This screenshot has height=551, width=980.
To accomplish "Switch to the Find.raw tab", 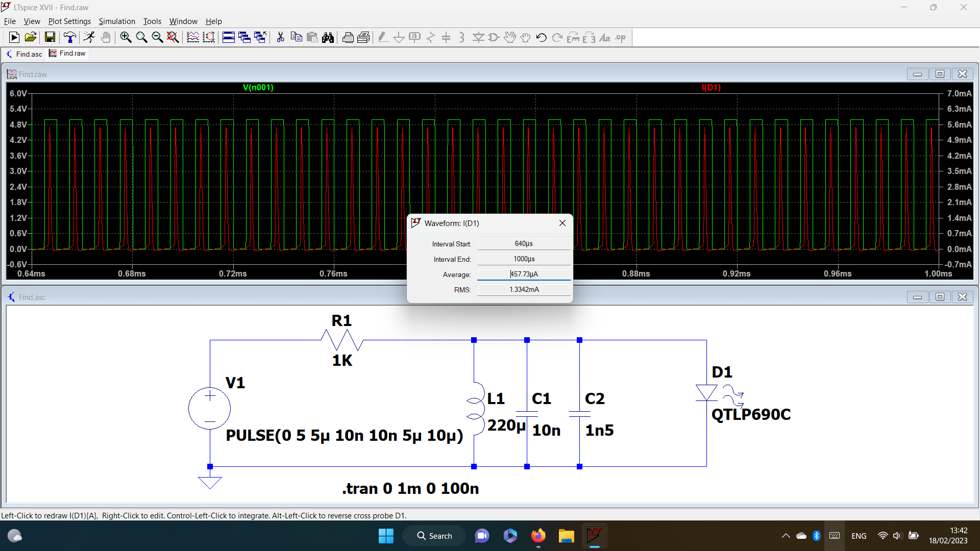I will coord(67,53).
